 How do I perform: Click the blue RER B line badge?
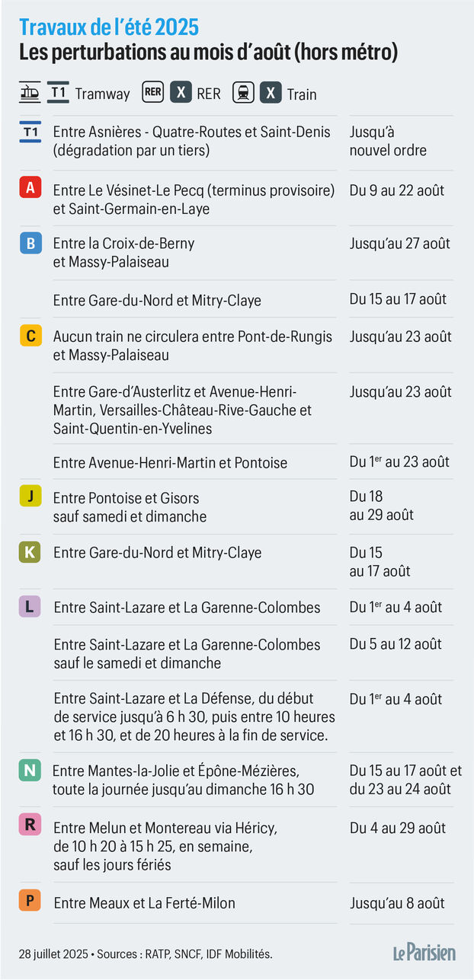pyautogui.click(x=30, y=243)
